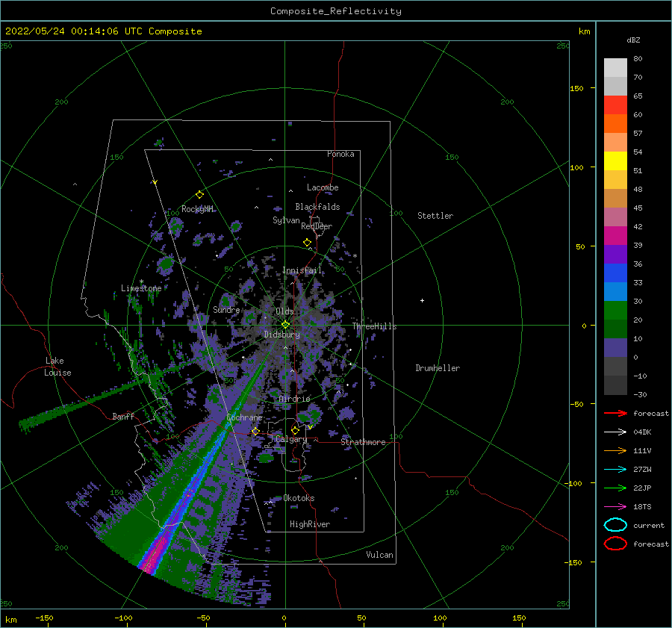
Task: Click the Innisfail city label
Action: (x=302, y=270)
